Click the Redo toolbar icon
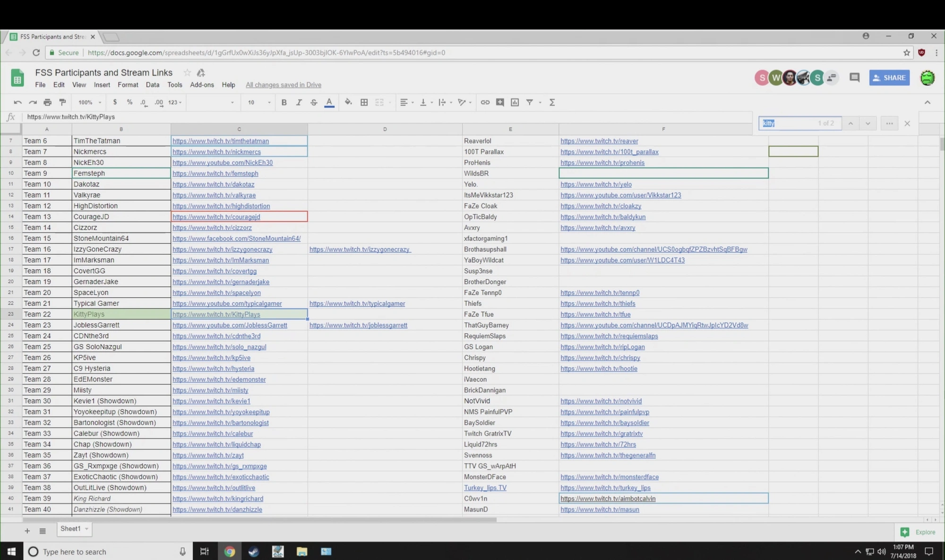Screen dimensions: 945x560 click(33, 102)
